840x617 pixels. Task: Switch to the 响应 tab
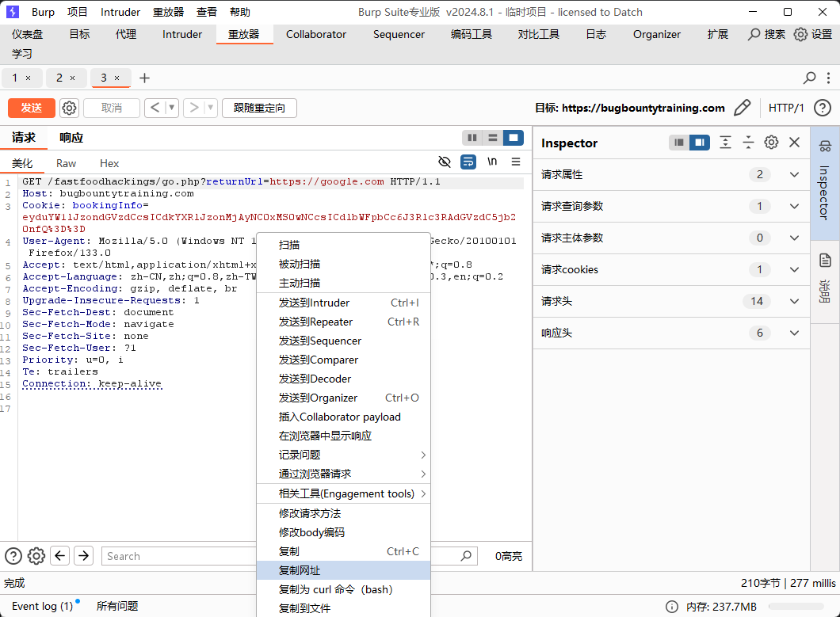point(71,138)
